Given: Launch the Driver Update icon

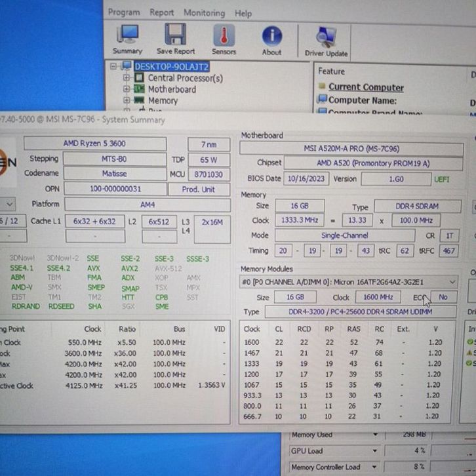Looking at the screenshot, I should tap(326, 38).
